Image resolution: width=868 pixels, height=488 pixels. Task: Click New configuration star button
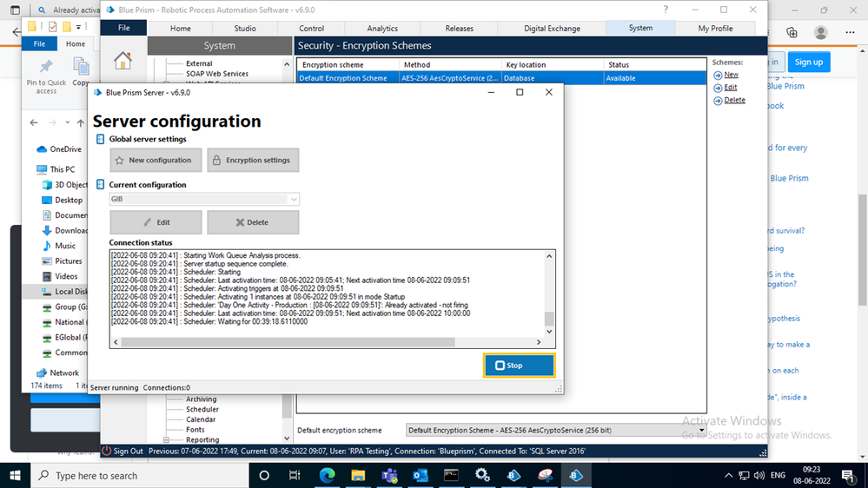[156, 160]
